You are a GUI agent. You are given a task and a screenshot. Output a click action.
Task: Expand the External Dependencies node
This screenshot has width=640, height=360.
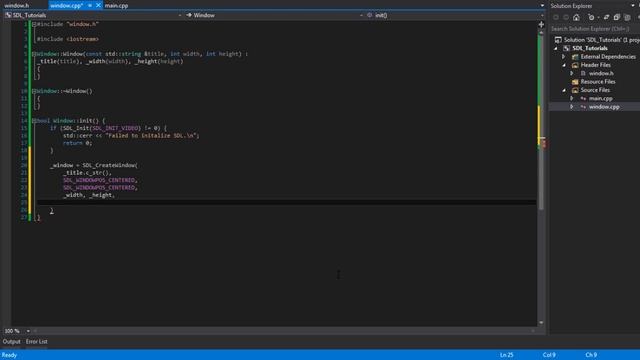[564, 57]
